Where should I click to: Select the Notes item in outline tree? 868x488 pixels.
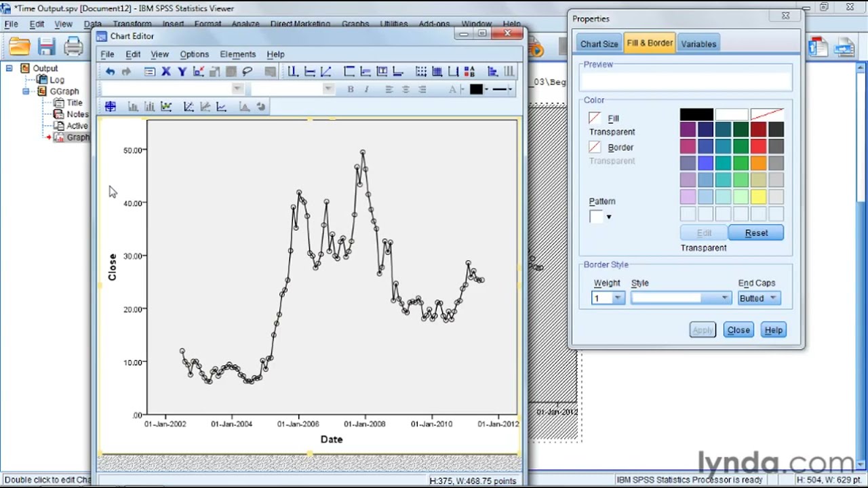77,114
